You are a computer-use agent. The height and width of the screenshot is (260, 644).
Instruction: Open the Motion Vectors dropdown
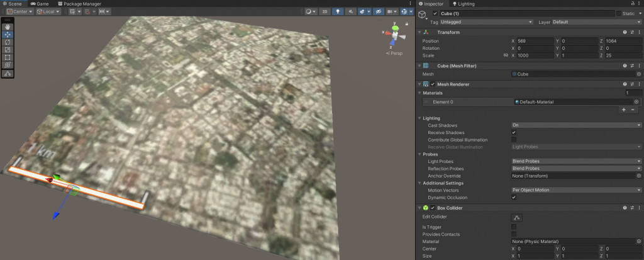click(x=576, y=190)
